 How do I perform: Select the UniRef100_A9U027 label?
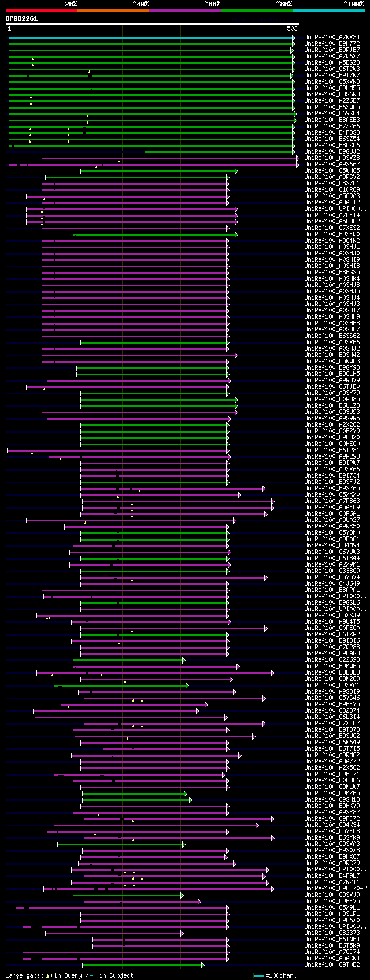[x=332, y=520]
